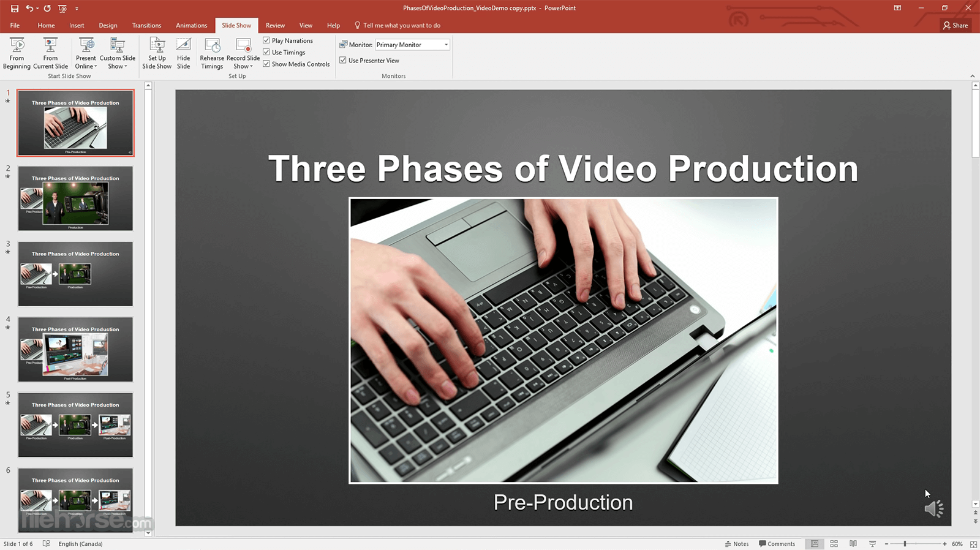Zoom in using plus button
This screenshot has width=980, height=550.
pos(944,544)
